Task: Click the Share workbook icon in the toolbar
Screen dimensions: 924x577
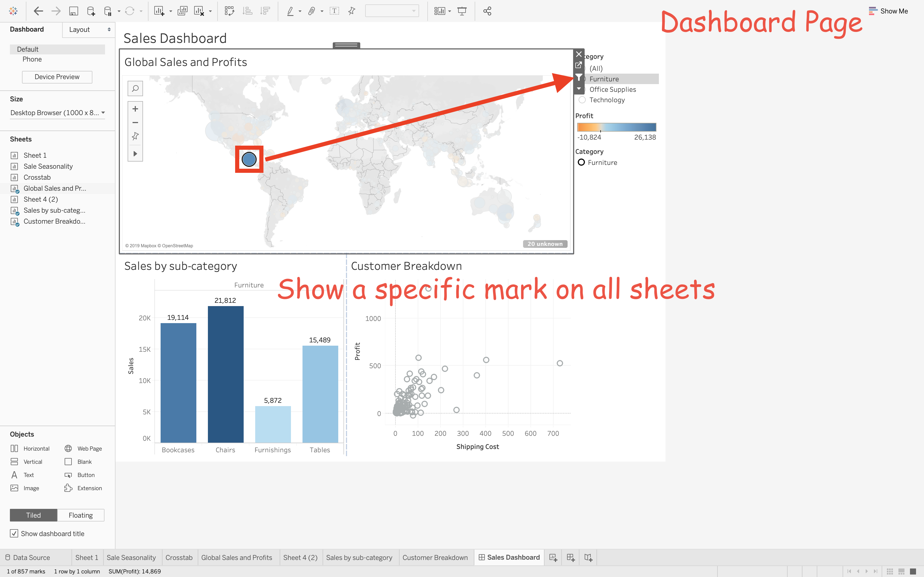Action: [487, 11]
